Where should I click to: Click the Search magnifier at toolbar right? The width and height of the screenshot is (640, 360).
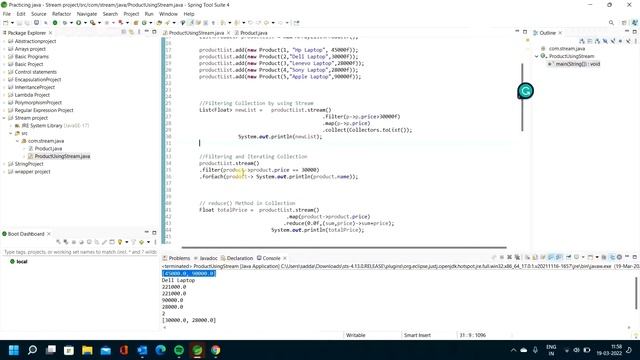pyautogui.click(x=611, y=23)
